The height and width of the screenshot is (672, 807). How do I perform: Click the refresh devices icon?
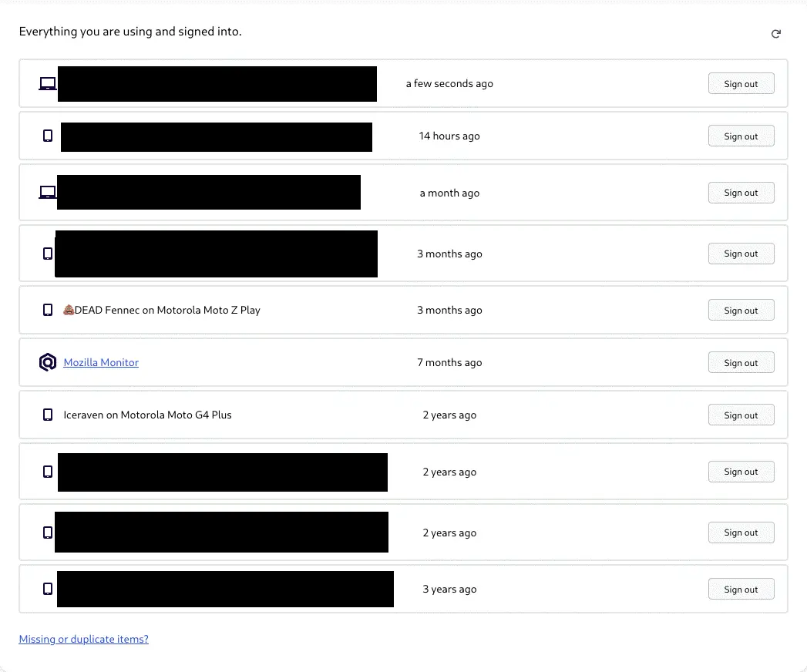[776, 34]
